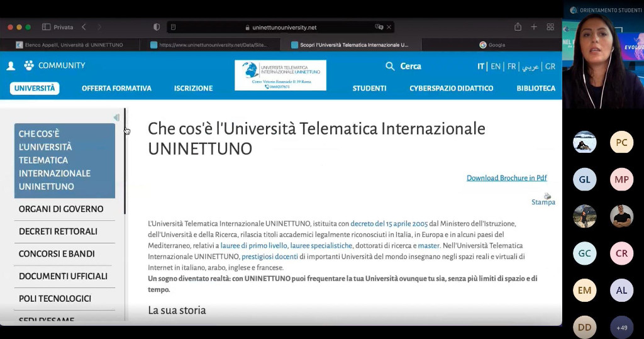Toggle the Safari sidebar
Viewport: 644px width, 339px height.
pyautogui.click(x=46, y=27)
